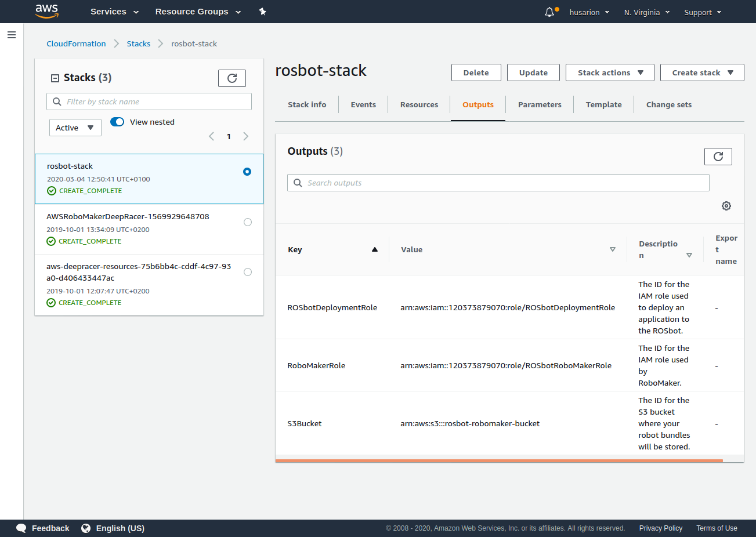
Task: Open the Feedback link
Action: pos(50,528)
